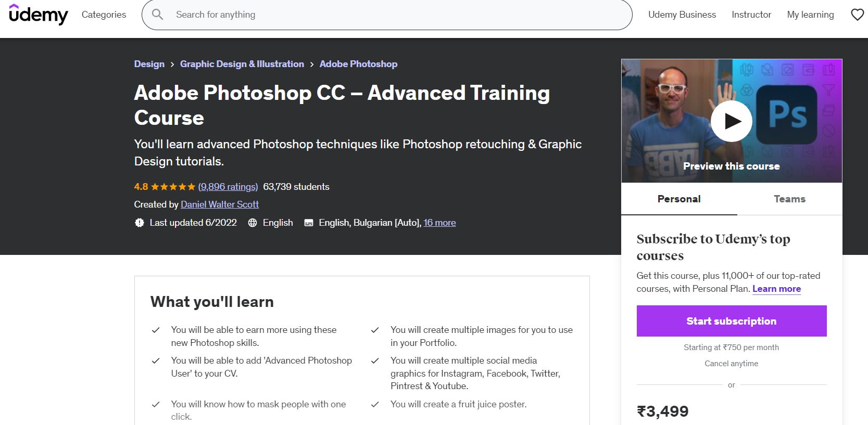Click 'earn more using these' item
Viewport: 868px width, 425px height.
pyautogui.click(x=254, y=336)
